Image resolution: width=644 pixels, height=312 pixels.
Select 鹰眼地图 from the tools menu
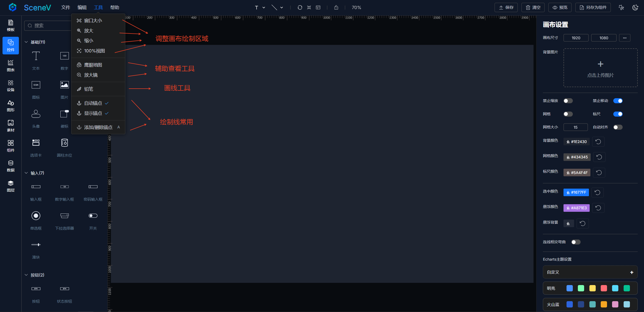click(93, 65)
